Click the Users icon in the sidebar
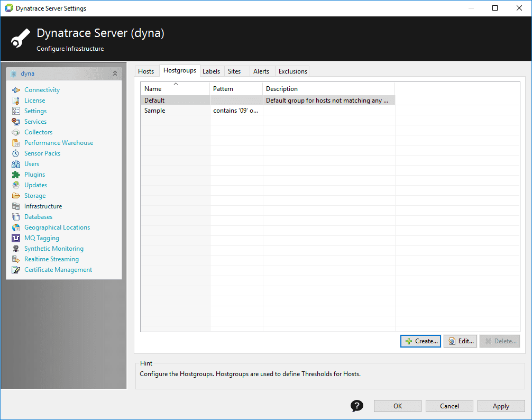This screenshot has width=532, height=420. [x=16, y=164]
